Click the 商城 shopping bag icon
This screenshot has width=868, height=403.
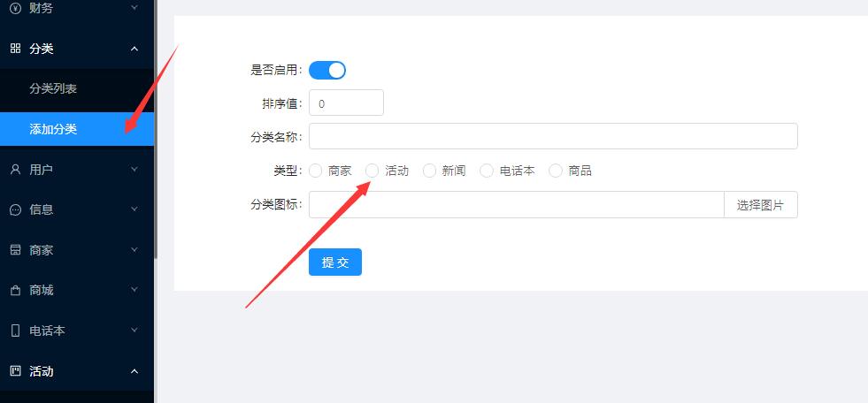(x=16, y=290)
